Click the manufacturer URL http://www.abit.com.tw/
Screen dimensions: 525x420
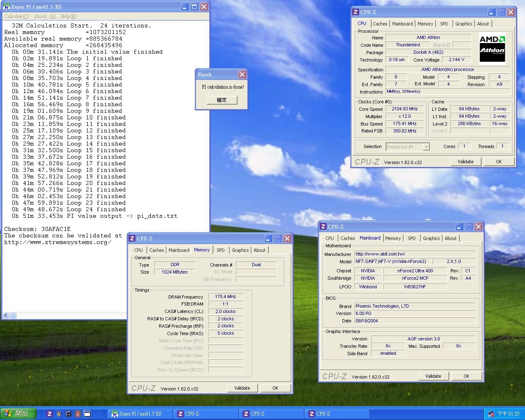click(x=414, y=254)
